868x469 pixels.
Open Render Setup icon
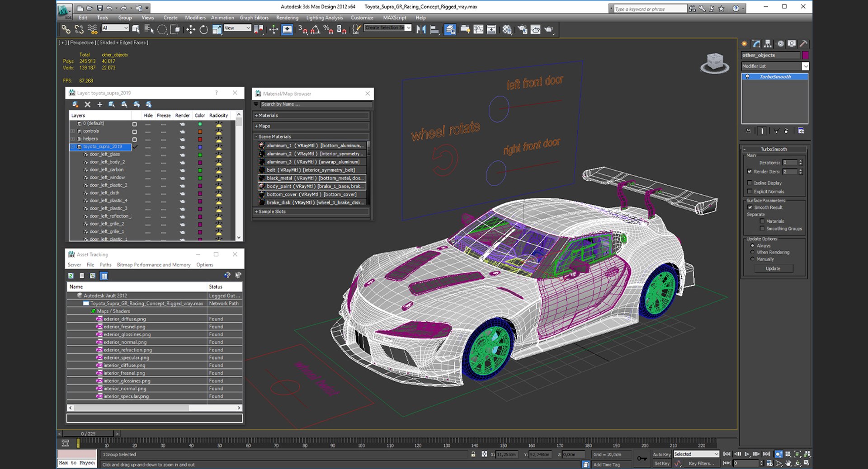click(x=523, y=29)
